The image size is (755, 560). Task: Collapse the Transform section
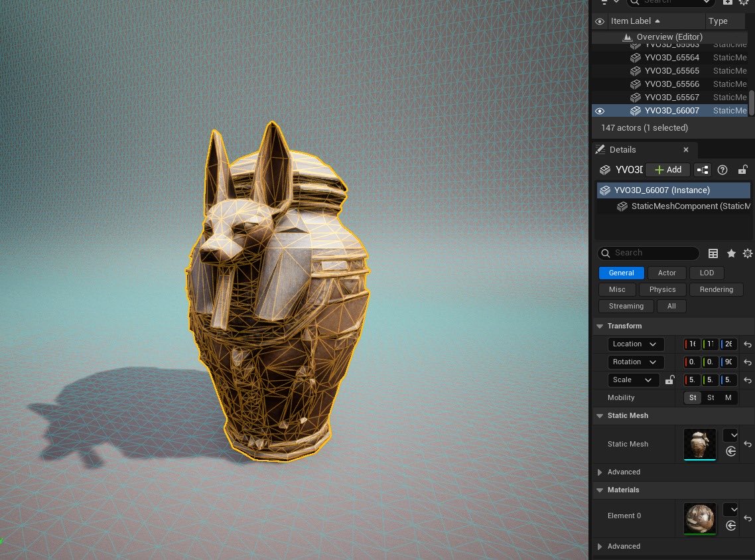point(600,326)
